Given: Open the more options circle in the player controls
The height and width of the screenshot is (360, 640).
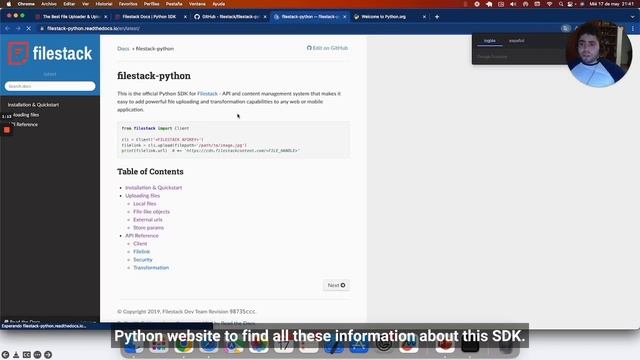Looking at the screenshot, I should coord(37,355).
